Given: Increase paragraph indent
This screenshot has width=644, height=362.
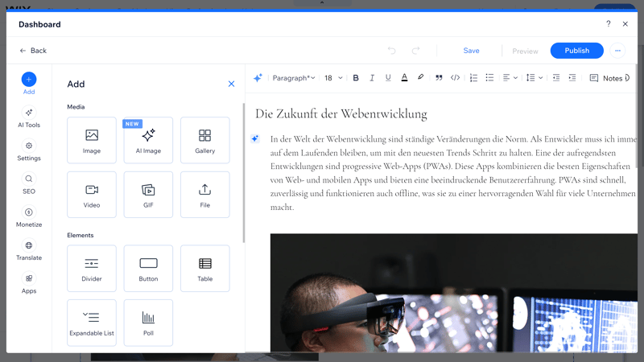Looking at the screenshot, I should click(572, 77).
